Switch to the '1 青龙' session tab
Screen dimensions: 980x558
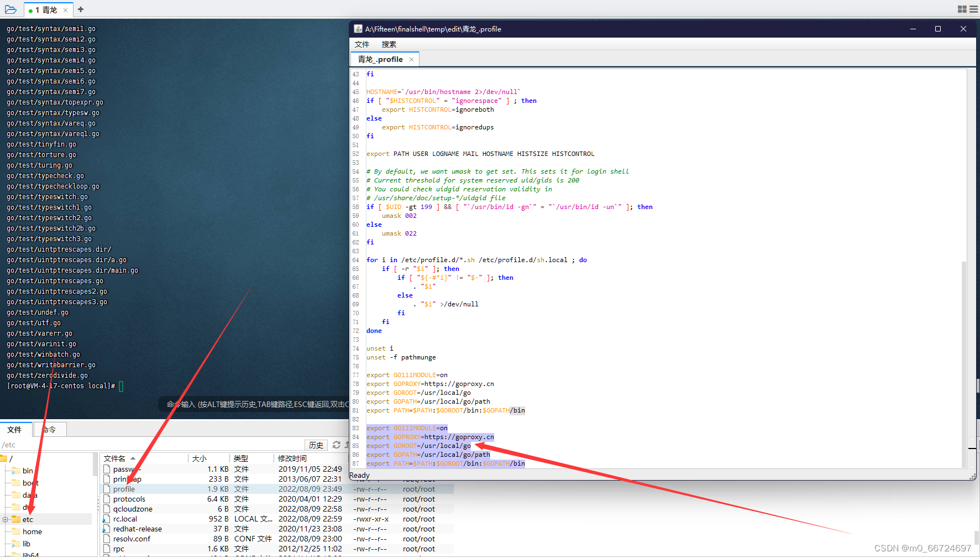pos(46,10)
